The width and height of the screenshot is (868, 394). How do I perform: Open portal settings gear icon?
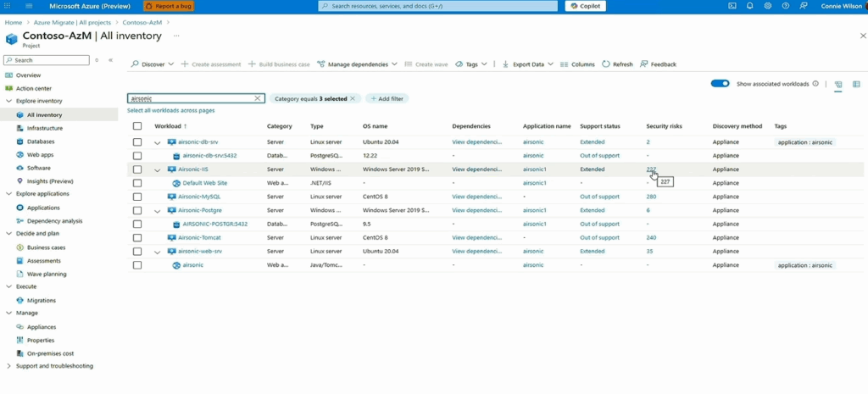767,6
